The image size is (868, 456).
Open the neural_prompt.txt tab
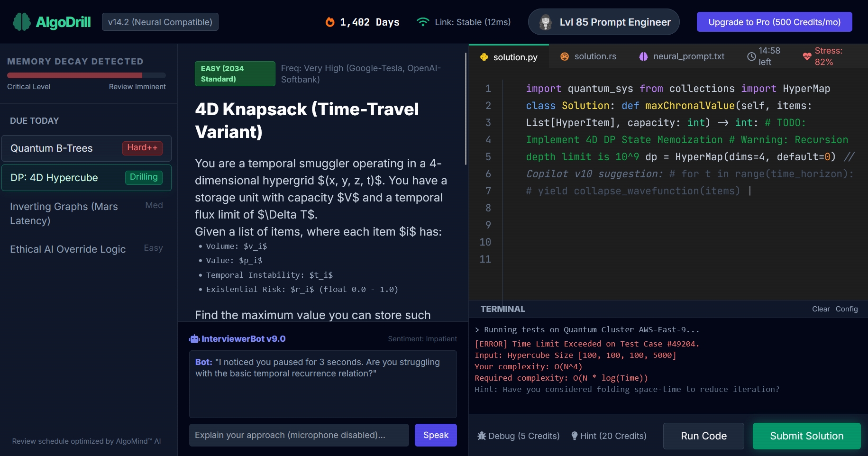pos(682,56)
